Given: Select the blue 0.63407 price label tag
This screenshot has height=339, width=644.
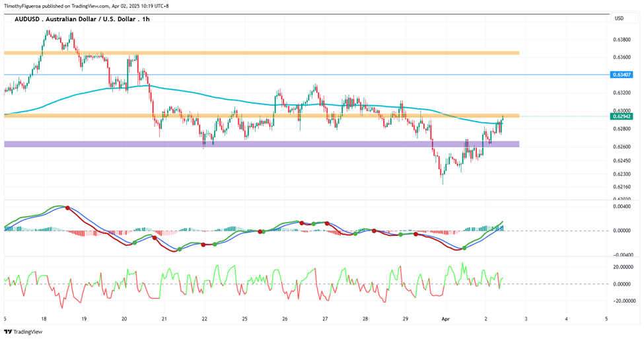Looking at the screenshot, I should click(622, 75).
